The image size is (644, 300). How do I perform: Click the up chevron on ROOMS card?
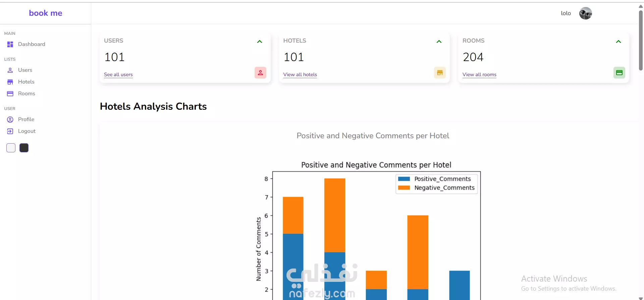(x=619, y=42)
